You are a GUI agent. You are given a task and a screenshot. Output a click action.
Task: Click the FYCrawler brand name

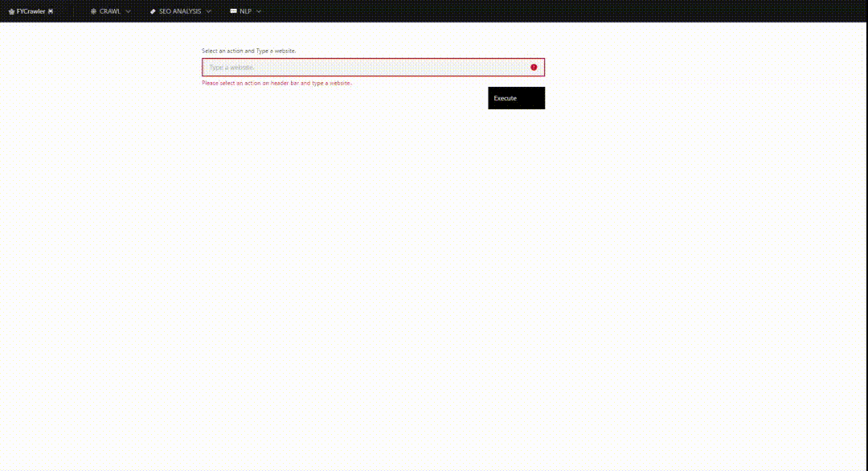(31, 11)
